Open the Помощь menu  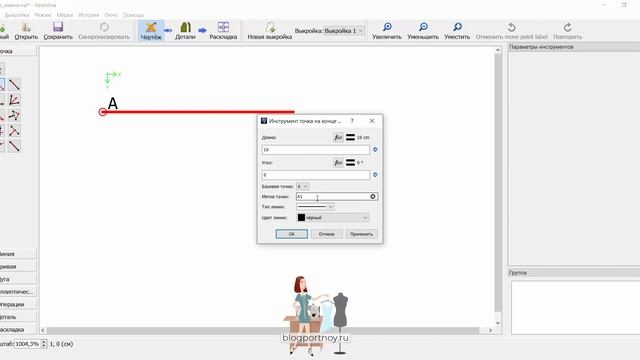[x=133, y=15]
